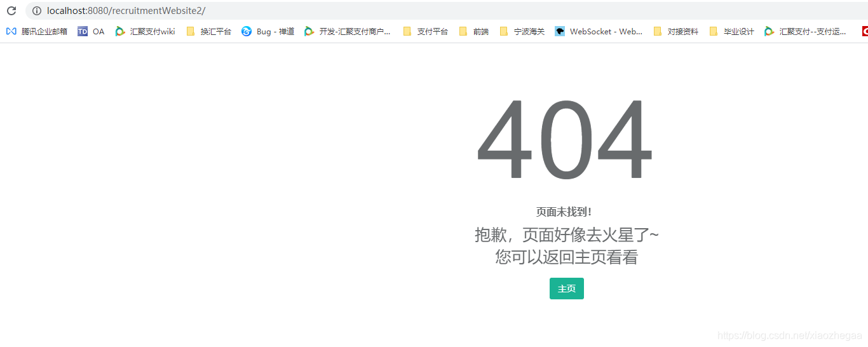Open the 毕业设计 bookmark folder

(x=731, y=31)
